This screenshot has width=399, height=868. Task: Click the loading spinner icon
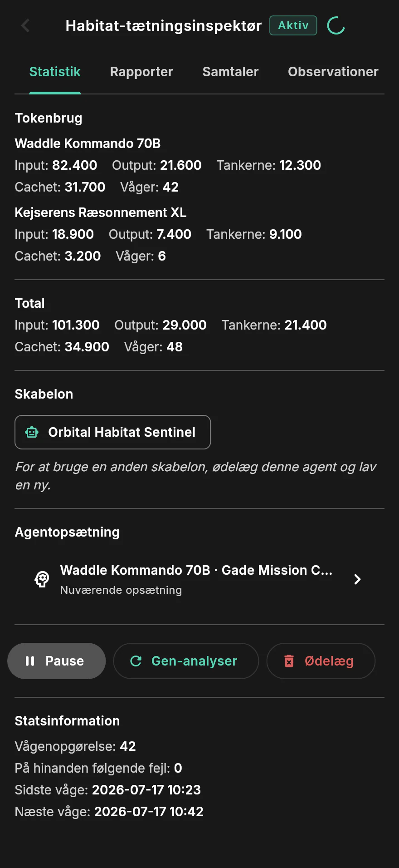pyautogui.click(x=336, y=25)
